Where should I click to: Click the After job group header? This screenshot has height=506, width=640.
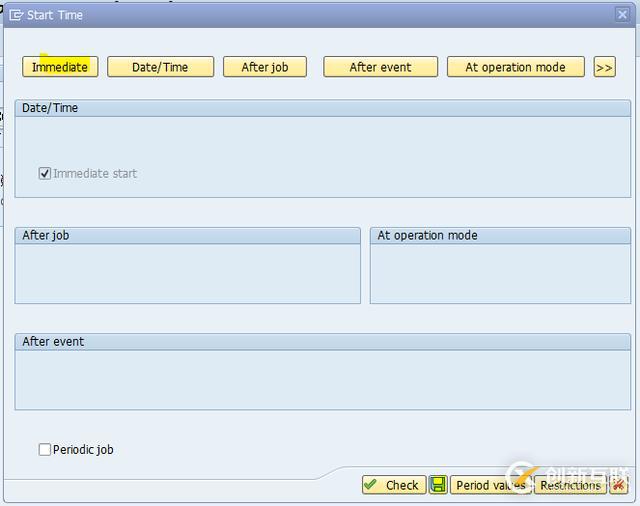tap(188, 235)
